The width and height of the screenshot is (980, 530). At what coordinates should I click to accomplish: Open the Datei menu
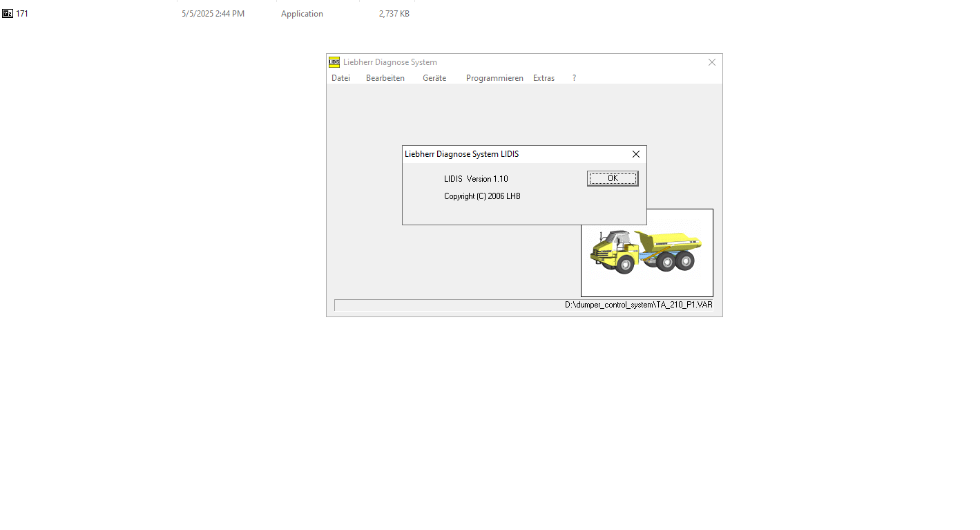[340, 78]
